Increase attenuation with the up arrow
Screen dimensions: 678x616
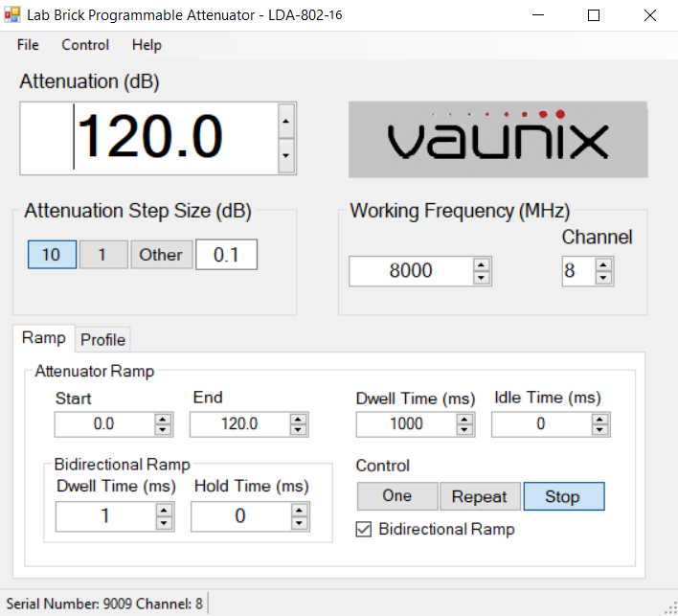(x=285, y=122)
